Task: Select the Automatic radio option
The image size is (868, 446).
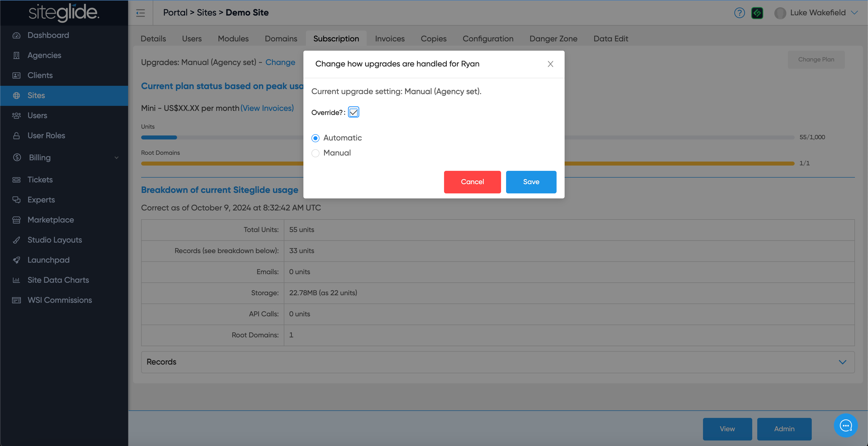Action: [x=315, y=138]
